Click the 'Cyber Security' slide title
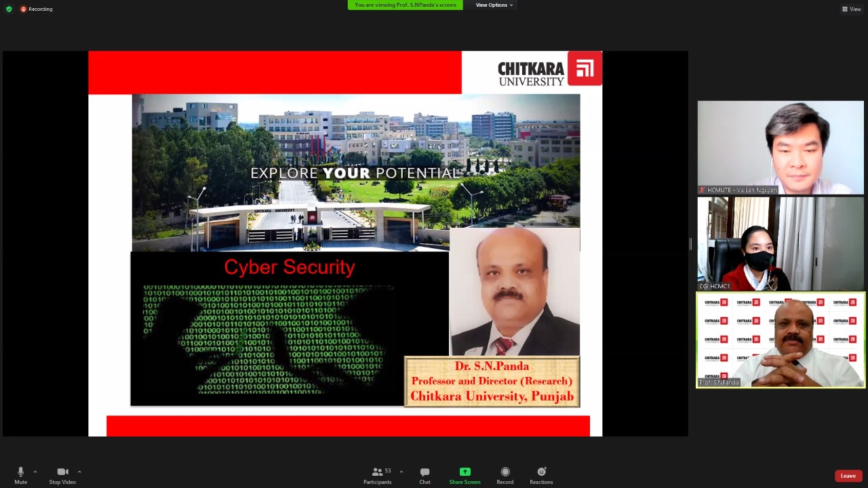The height and width of the screenshot is (488, 868). point(290,267)
